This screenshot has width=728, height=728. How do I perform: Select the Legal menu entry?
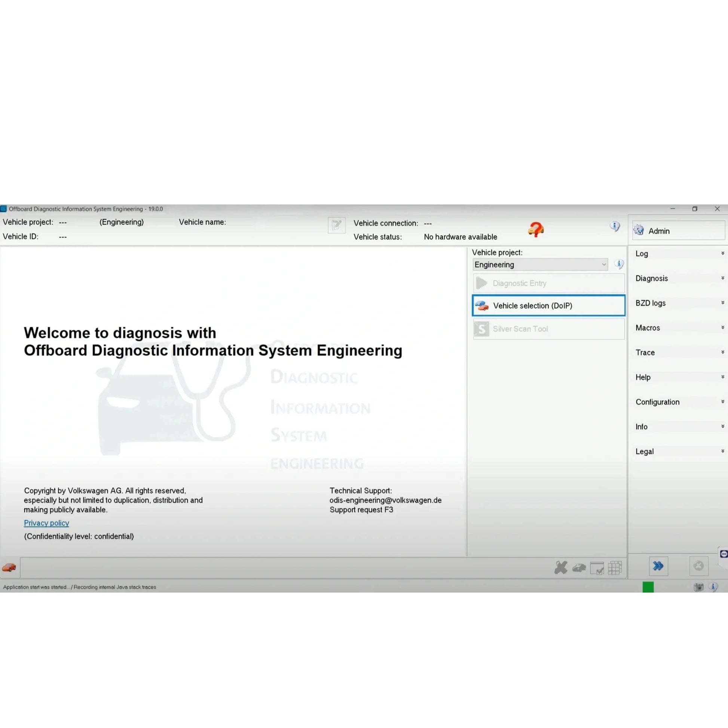click(x=644, y=451)
